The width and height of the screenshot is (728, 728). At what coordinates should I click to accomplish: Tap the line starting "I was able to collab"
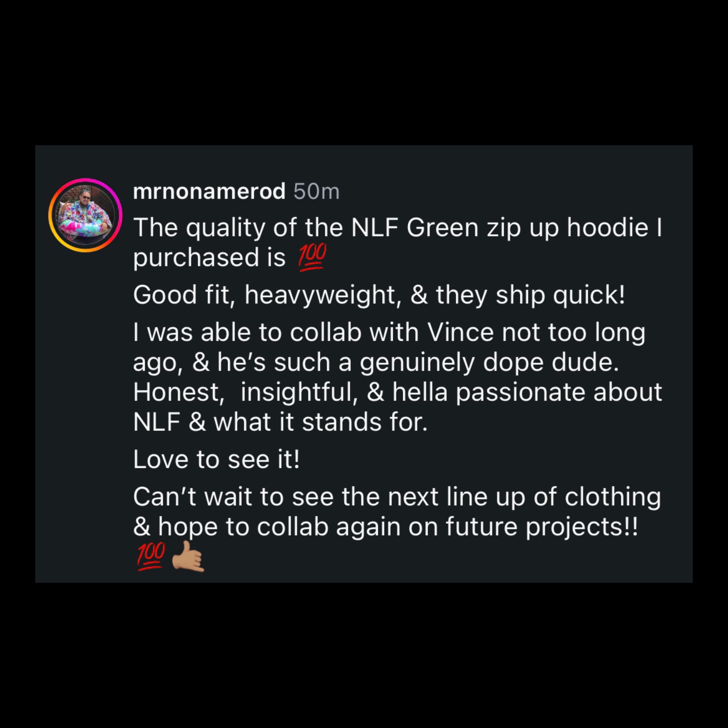(x=389, y=333)
